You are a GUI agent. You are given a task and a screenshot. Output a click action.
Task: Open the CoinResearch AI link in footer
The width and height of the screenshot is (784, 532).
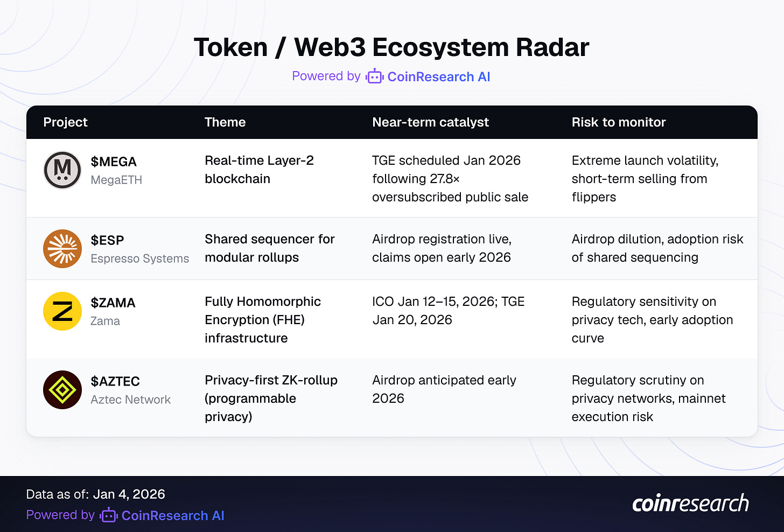point(173,516)
